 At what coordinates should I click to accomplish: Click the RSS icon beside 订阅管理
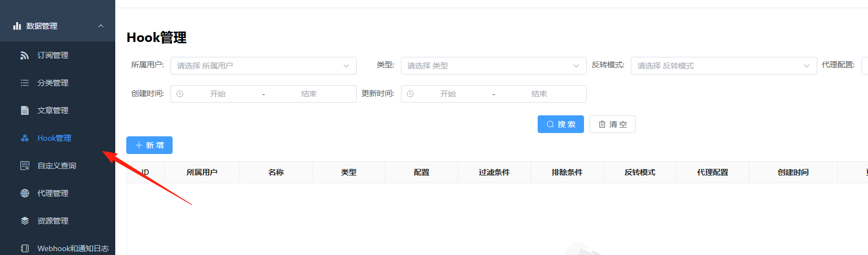click(25, 55)
